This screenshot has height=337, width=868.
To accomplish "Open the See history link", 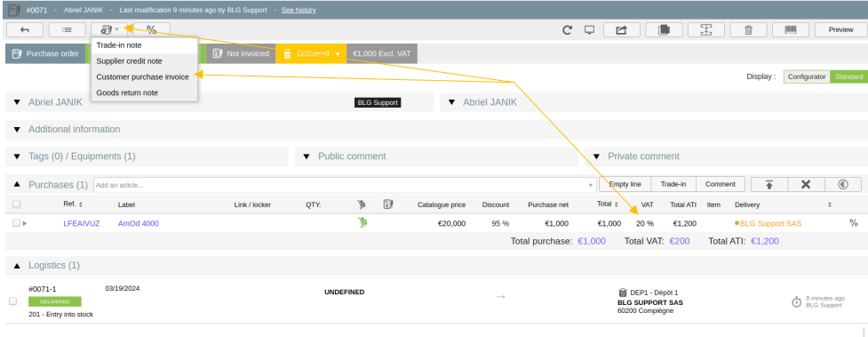I will [x=299, y=10].
